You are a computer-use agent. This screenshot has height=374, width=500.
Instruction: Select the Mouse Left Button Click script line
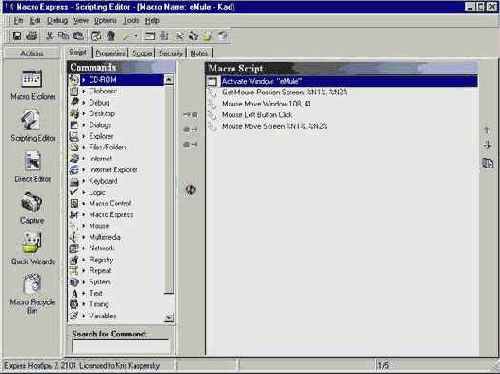pyautogui.click(x=257, y=115)
